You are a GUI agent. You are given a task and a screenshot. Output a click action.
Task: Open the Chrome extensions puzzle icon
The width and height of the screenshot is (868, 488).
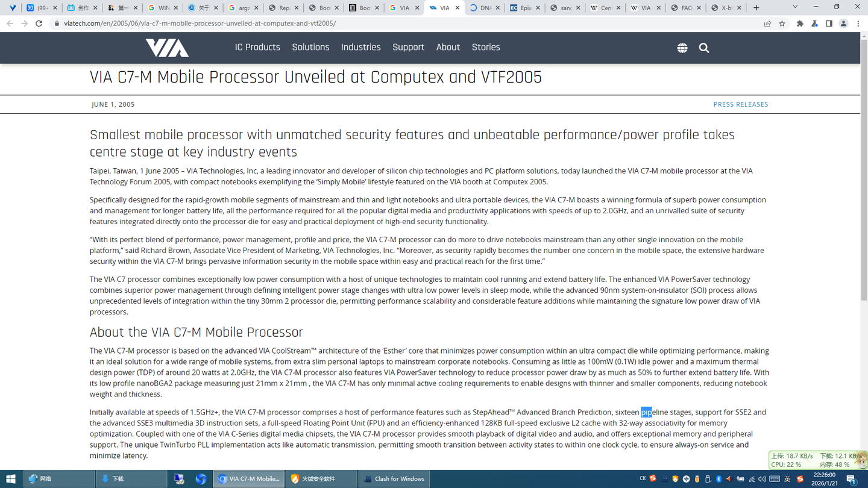pos(800,23)
